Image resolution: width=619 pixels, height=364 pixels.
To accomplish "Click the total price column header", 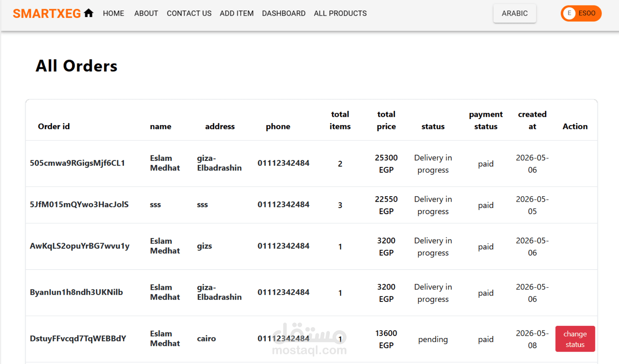I will click(386, 120).
